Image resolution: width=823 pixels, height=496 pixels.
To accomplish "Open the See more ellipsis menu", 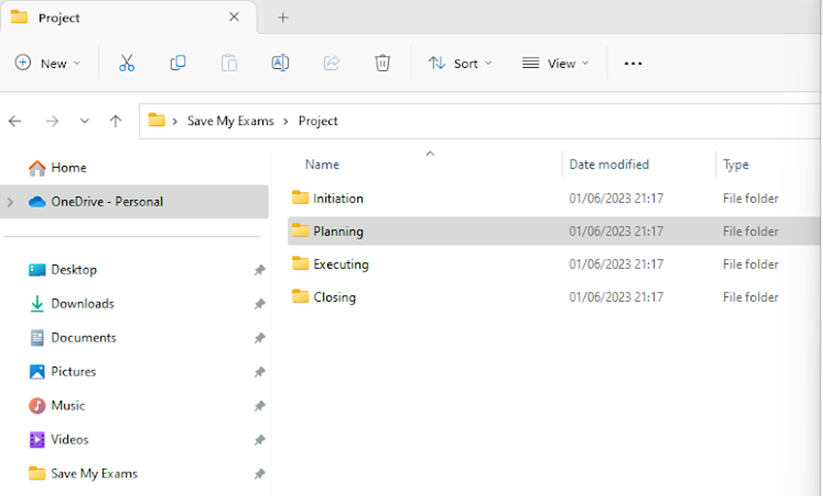I will click(632, 63).
